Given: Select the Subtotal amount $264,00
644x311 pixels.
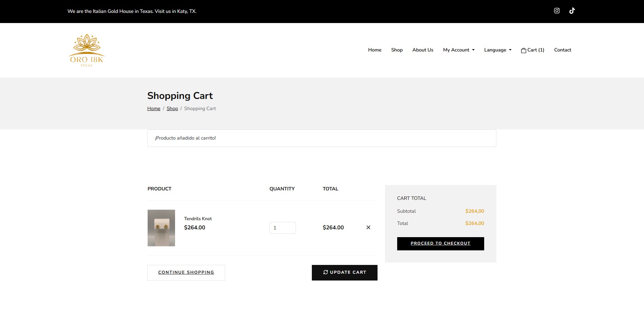Looking at the screenshot, I should (475, 211).
